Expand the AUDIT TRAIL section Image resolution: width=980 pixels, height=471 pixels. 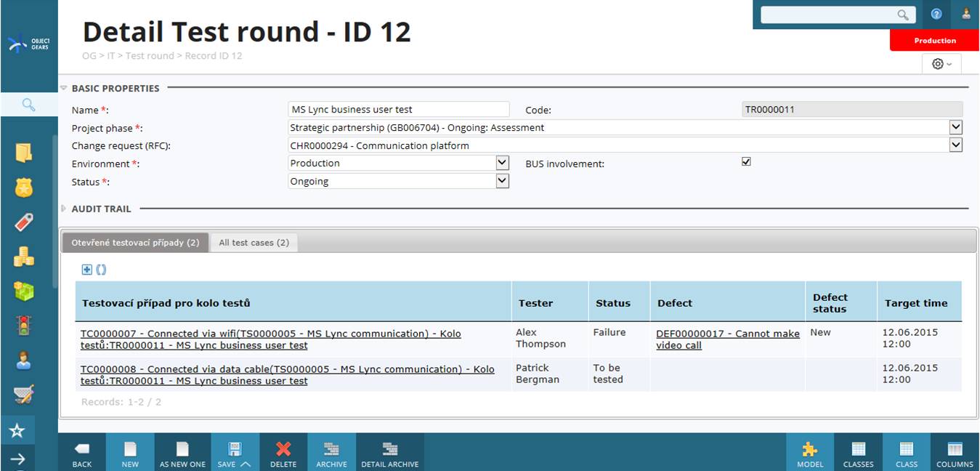(63, 209)
